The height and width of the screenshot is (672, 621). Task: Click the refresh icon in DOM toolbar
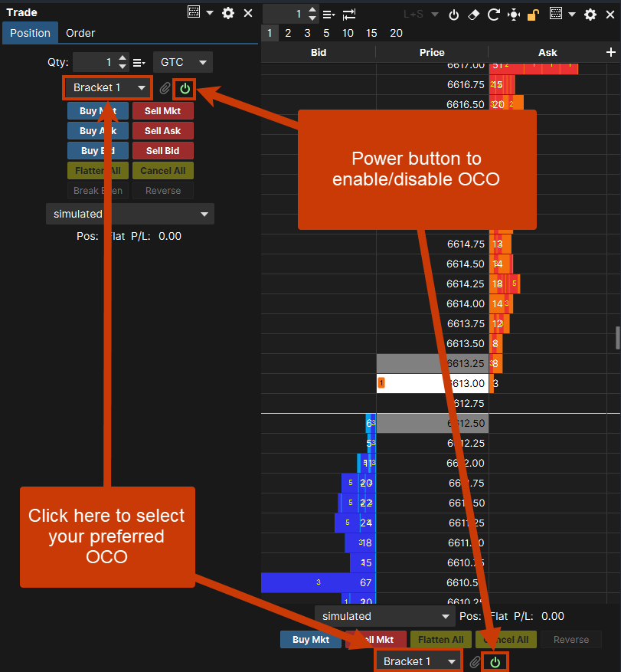coord(493,15)
